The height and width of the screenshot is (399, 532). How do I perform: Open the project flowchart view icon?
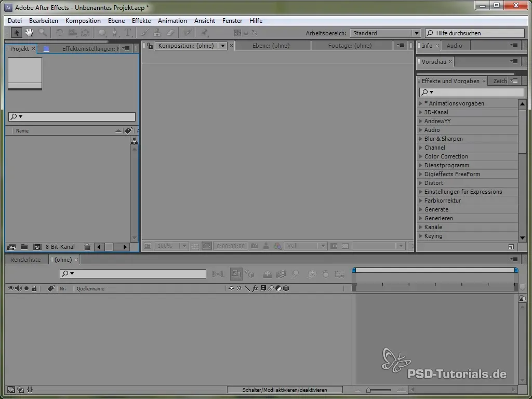pos(135,141)
